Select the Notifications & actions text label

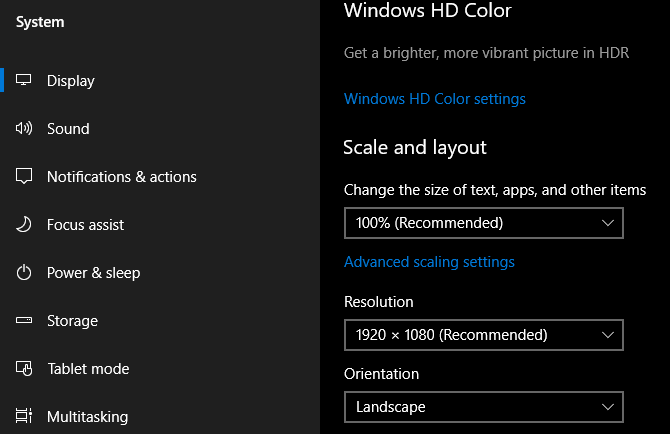click(122, 177)
